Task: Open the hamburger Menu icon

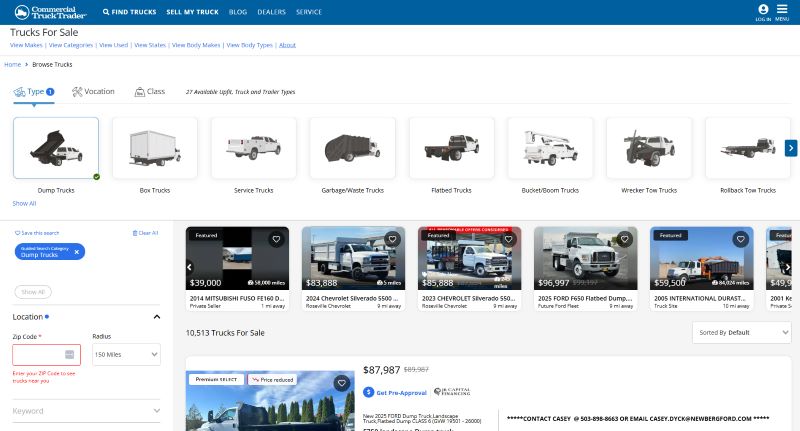Action: [782, 12]
